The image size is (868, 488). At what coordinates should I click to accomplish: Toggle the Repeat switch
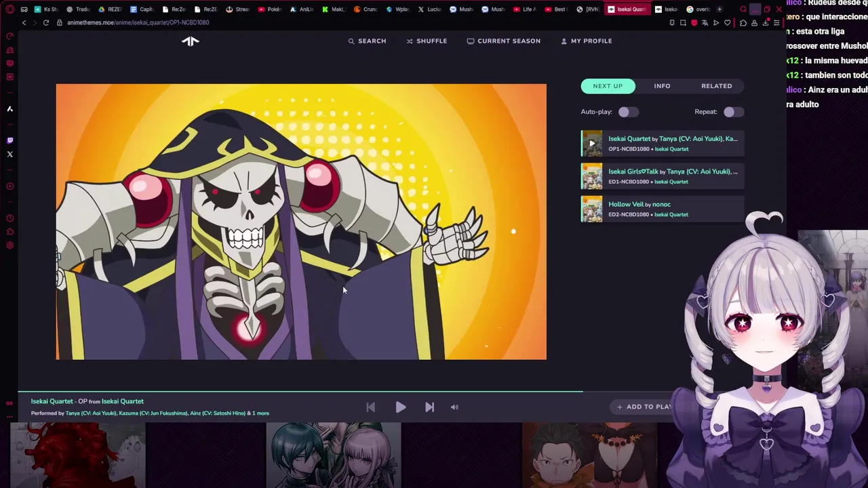point(733,112)
